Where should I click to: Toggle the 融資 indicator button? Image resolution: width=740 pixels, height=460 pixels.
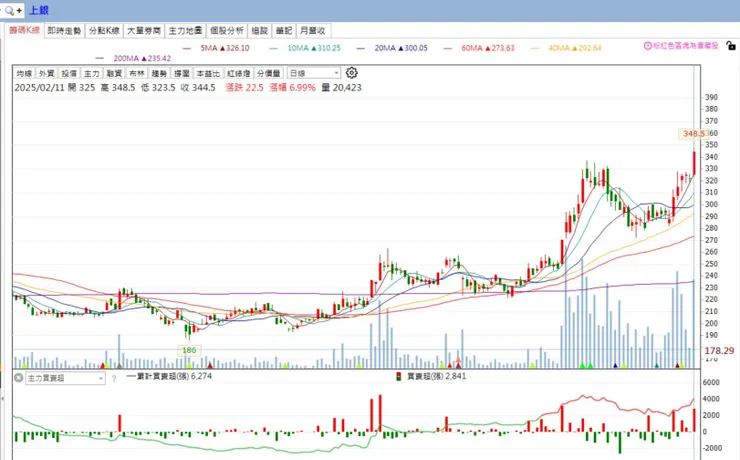pos(115,73)
